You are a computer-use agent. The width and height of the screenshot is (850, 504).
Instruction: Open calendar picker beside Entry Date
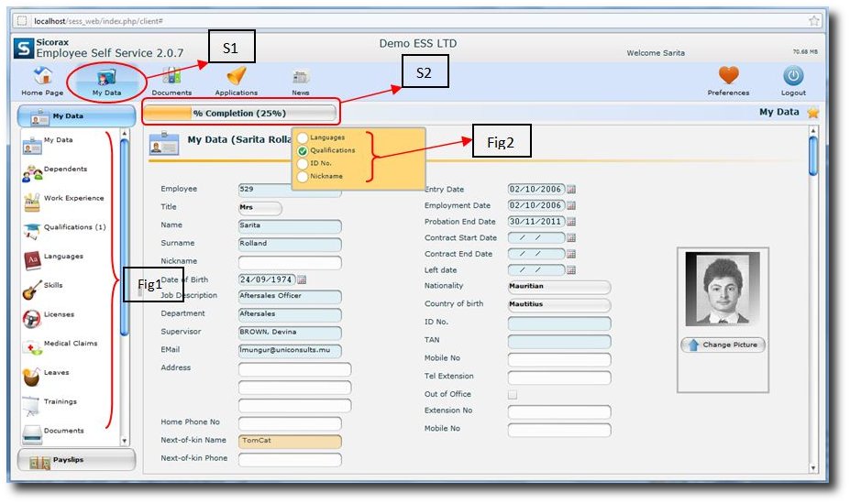coord(571,190)
